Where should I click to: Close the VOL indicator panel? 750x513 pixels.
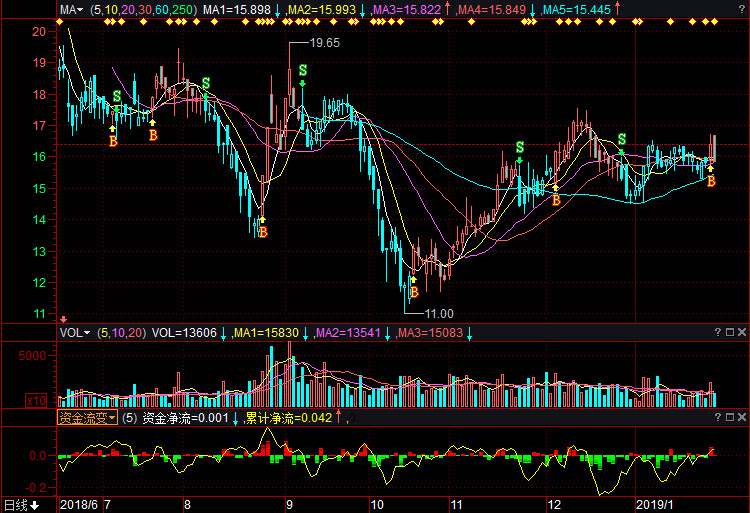pyautogui.click(x=742, y=332)
